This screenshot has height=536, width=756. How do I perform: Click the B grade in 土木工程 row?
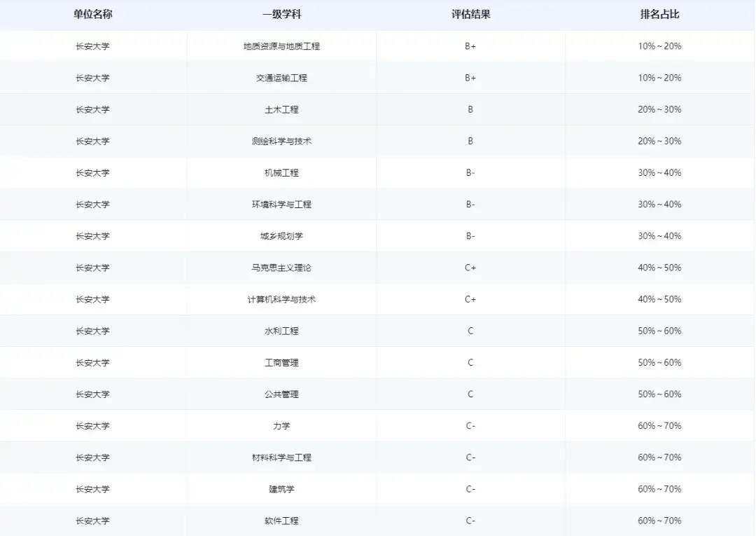tap(470, 109)
